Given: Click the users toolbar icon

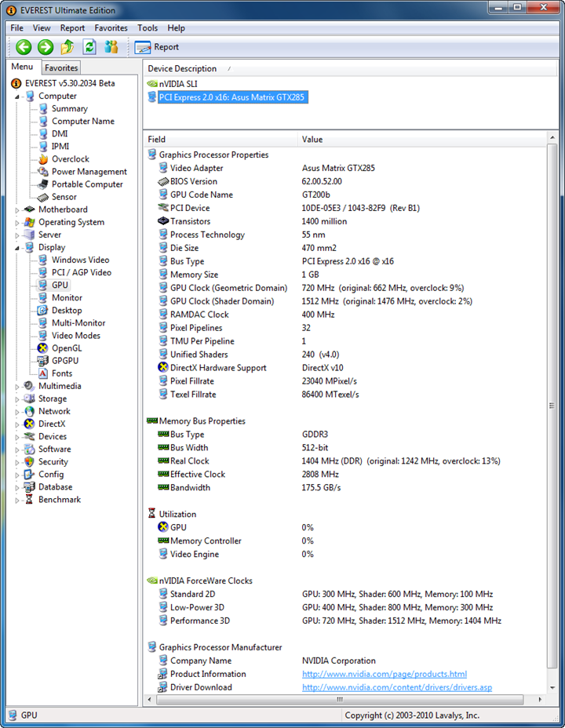Looking at the screenshot, I should (x=111, y=47).
